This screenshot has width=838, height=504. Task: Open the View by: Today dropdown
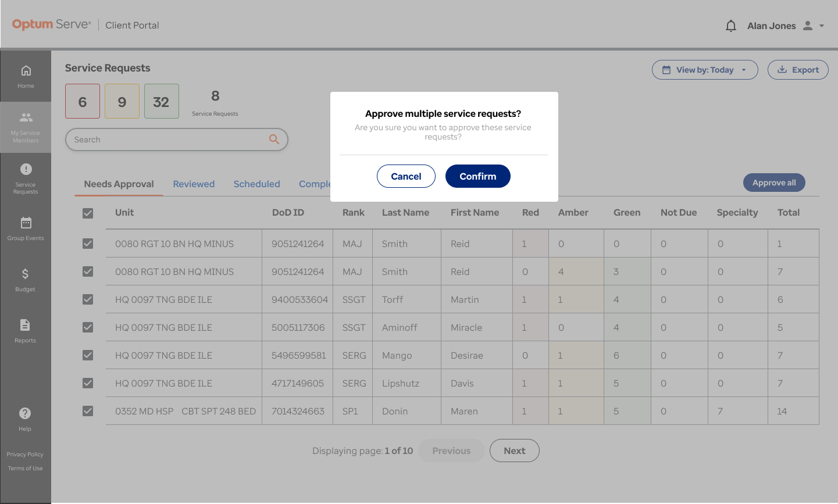coord(705,70)
